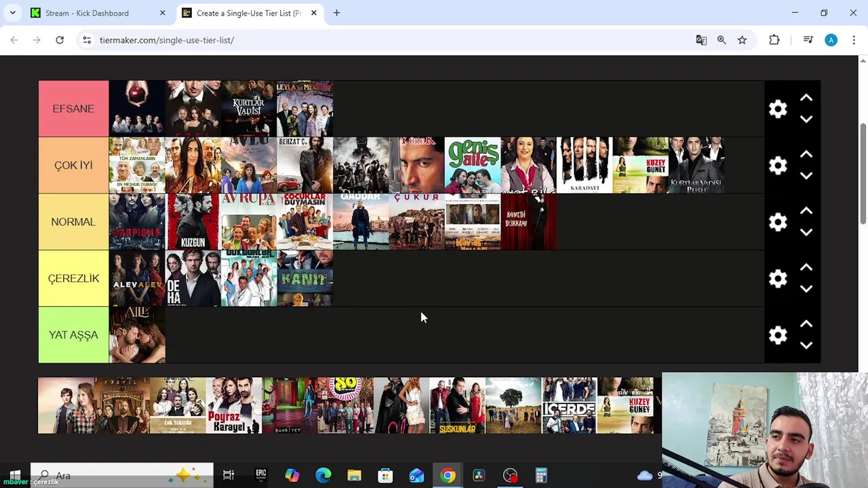
Task: Switch to Create a Single-Use Tier List tab
Action: (250, 13)
